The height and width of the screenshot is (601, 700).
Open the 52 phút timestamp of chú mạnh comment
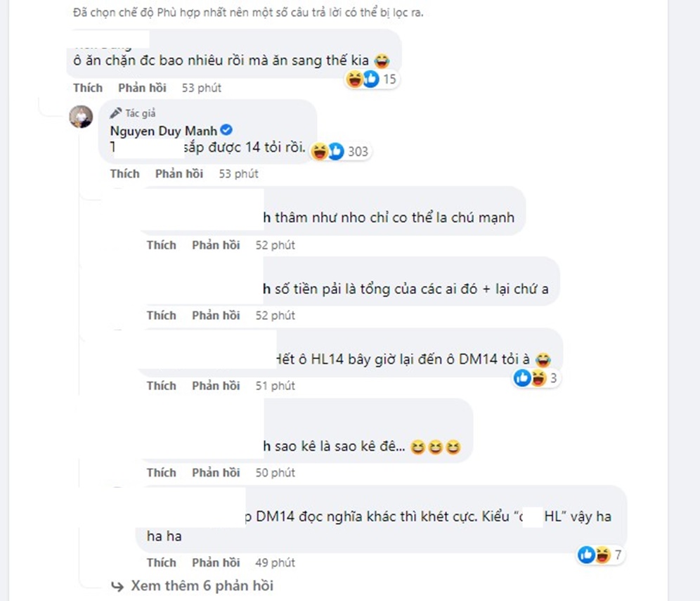[275, 245]
